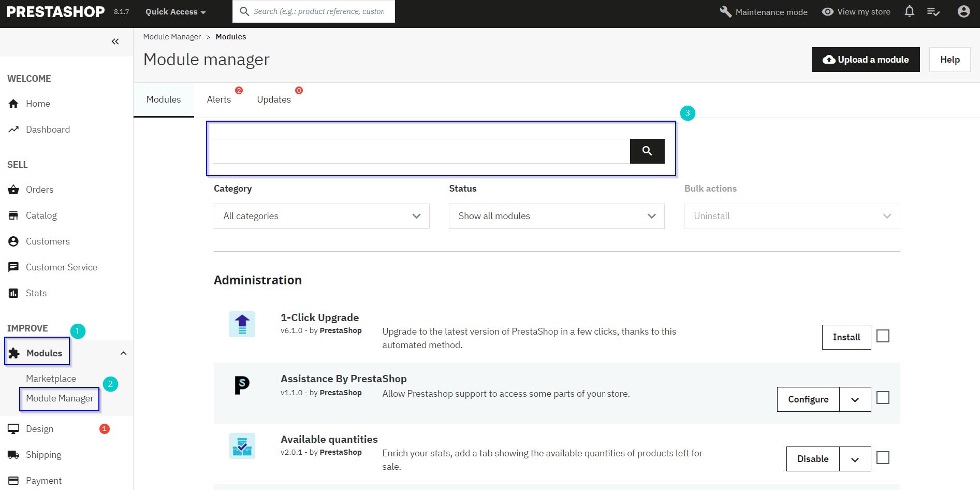The image size is (980, 490).
Task: Click Upload a module button
Action: click(x=866, y=60)
